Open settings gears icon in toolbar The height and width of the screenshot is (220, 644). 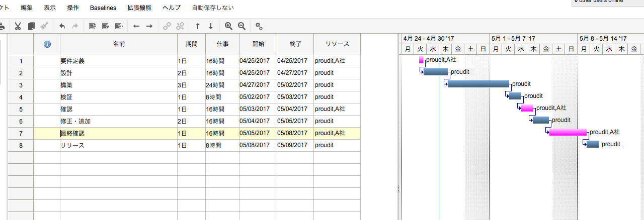click(259, 26)
